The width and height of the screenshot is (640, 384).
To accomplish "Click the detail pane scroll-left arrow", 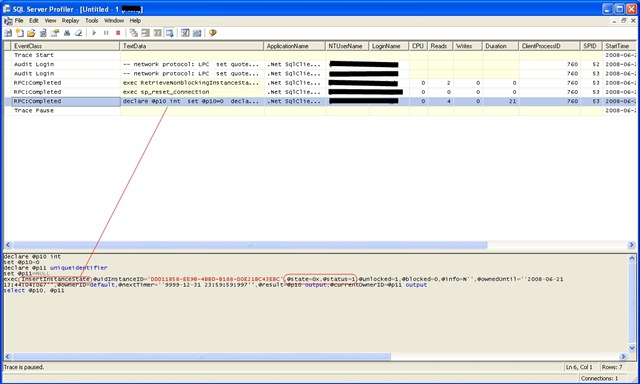I will pos(8,357).
